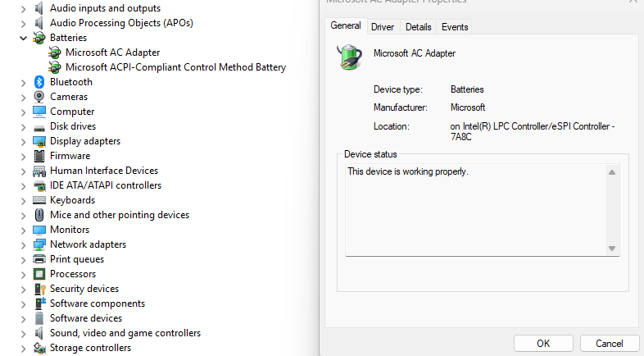The image size is (644, 356).
Task: Click the large battery icon in Properties dialog
Action: [x=350, y=57]
